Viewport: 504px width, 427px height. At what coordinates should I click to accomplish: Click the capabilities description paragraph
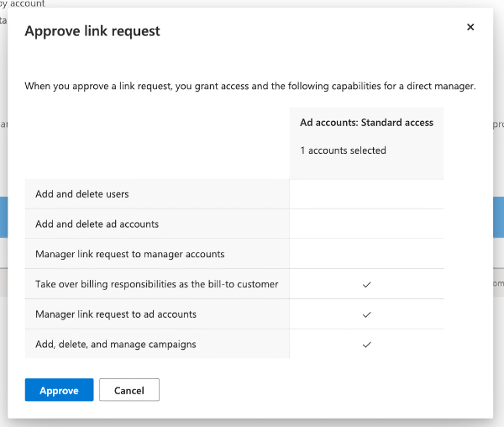point(250,86)
